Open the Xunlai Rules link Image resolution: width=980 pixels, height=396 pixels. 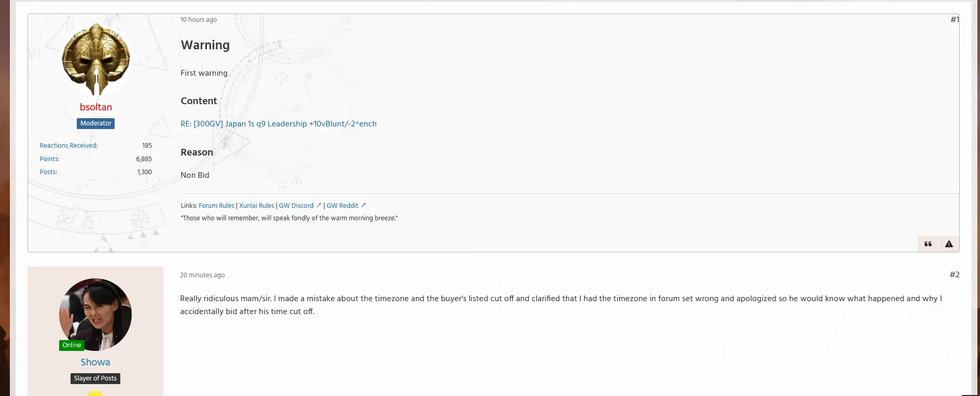[257, 206]
